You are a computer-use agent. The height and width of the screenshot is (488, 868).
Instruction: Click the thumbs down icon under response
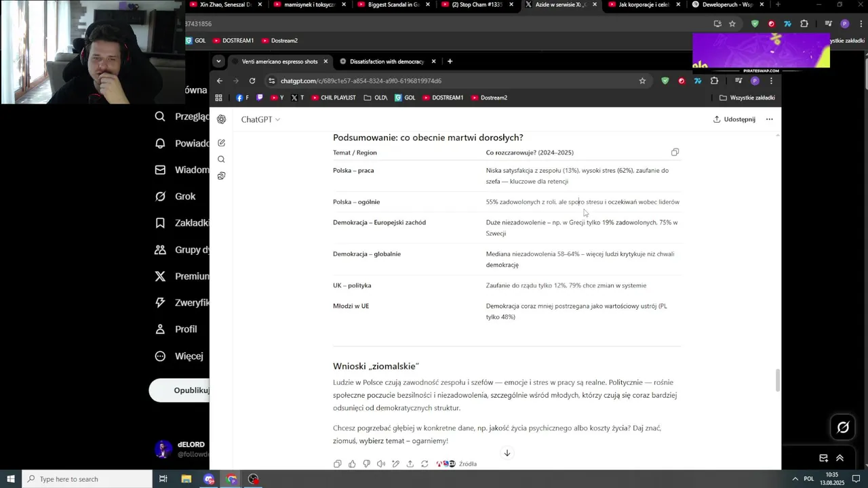point(366,464)
